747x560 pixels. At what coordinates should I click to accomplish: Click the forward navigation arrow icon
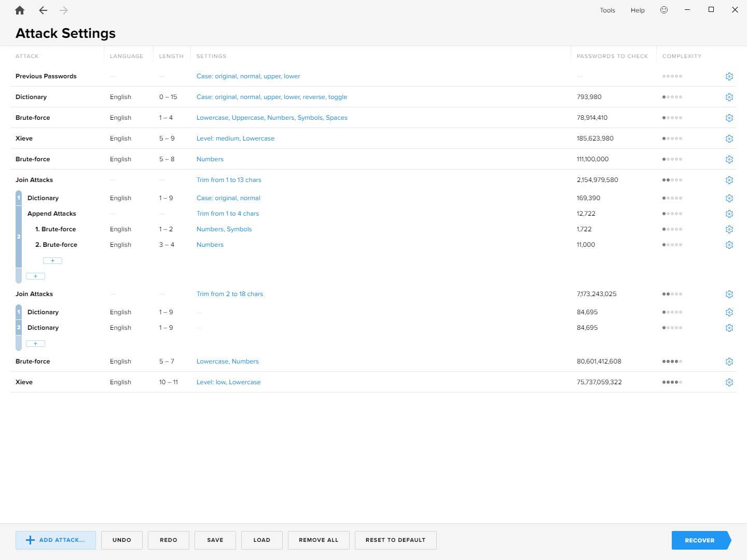(63, 10)
